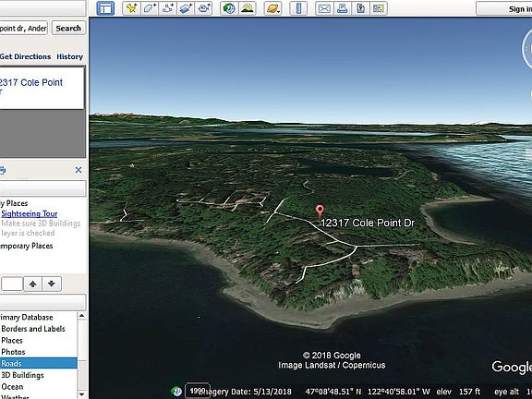
Task: Save the current image
Action: pos(360,8)
